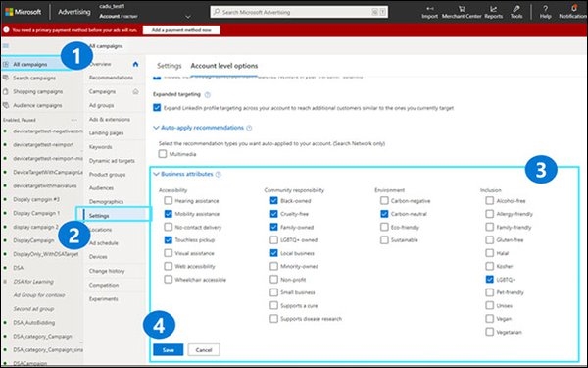The width and height of the screenshot is (588, 368).
Task: Open Expanded targeting help icon
Action: (208, 94)
